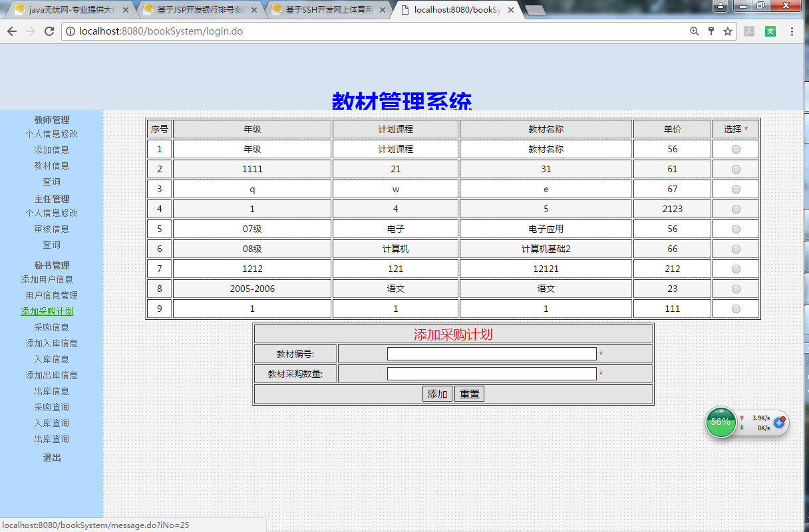809x532 pixels.
Task: Open 查询 under 主任管理
Action: click(51, 245)
